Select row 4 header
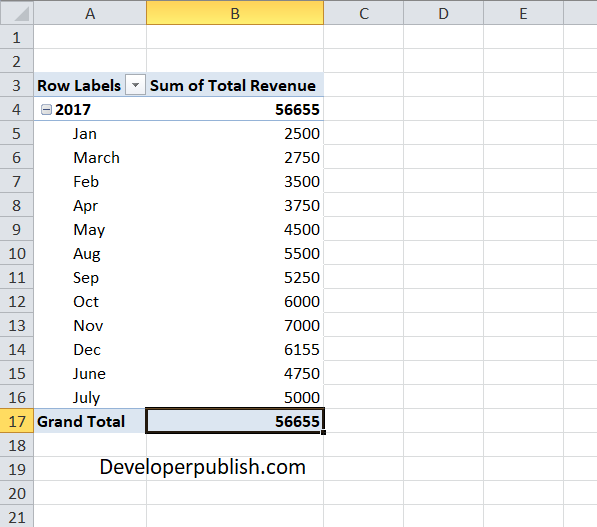This screenshot has width=597, height=527. (x=17, y=109)
